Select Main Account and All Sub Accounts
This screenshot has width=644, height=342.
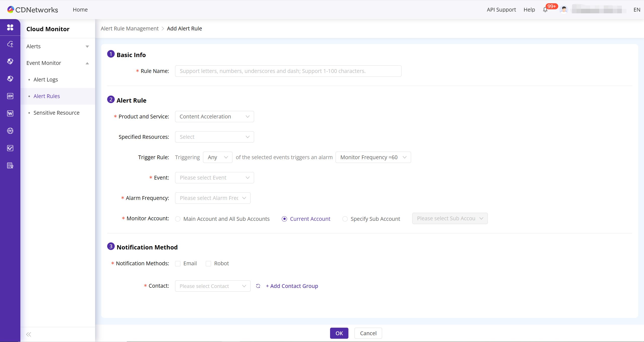tap(178, 219)
